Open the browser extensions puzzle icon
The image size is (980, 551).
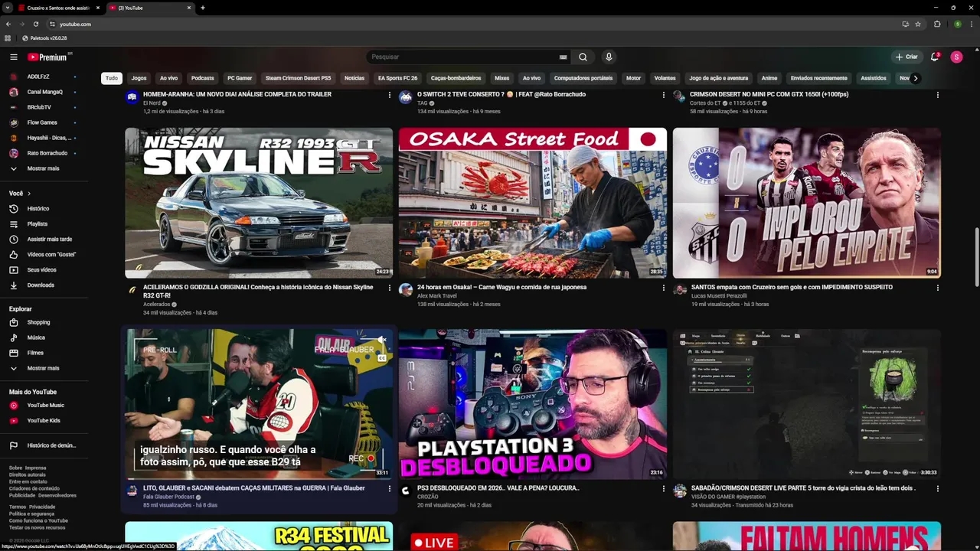click(937, 24)
